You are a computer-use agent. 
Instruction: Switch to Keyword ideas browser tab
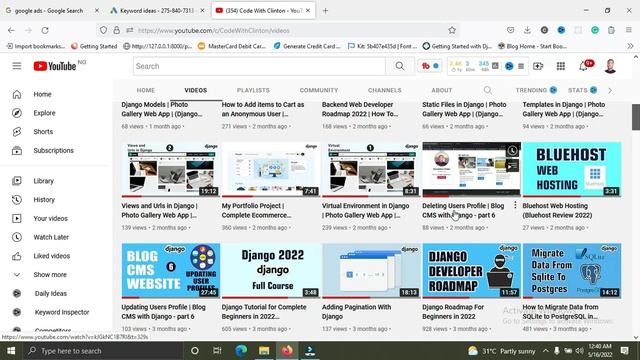(x=157, y=11)
